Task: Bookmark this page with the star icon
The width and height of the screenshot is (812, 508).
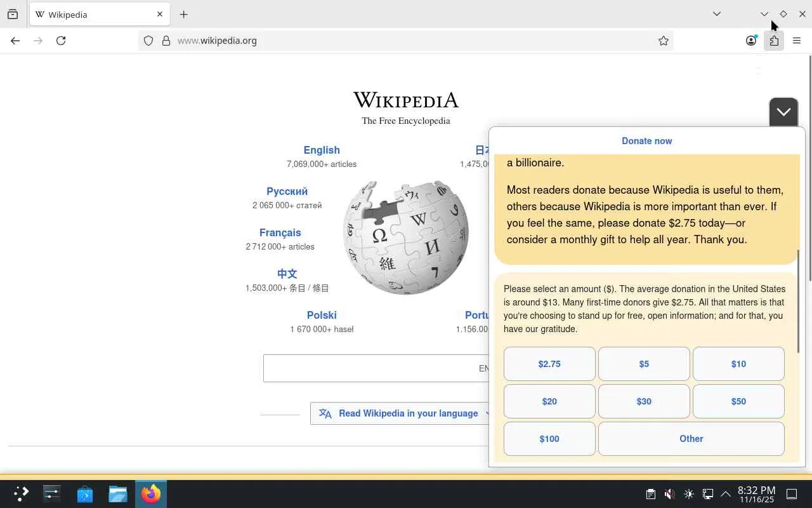Action: point(664,41)
